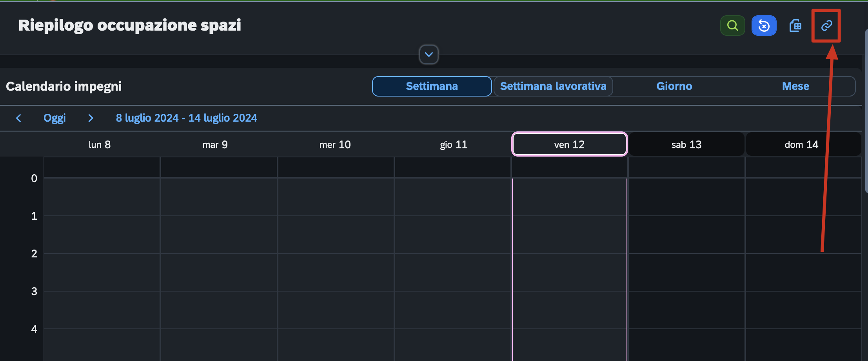Switch to the Settimana view

click(432, 86)
